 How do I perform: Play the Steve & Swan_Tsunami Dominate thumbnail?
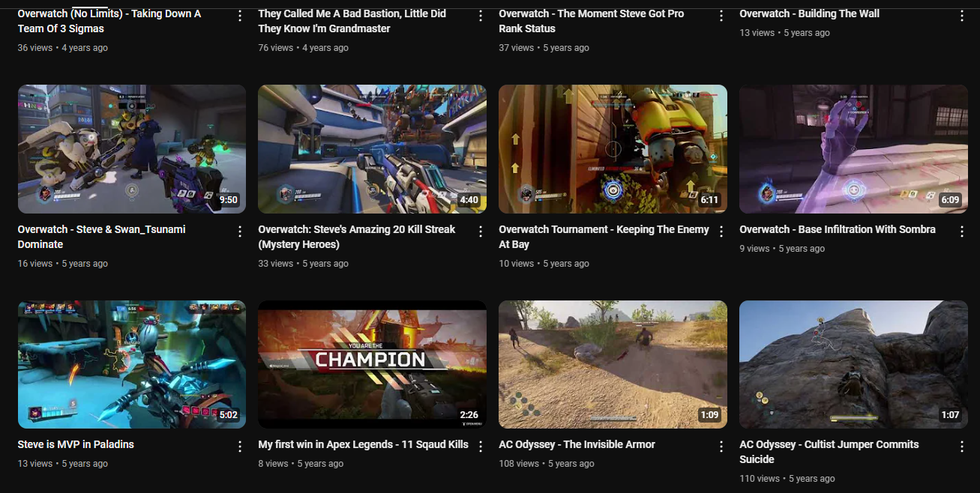tap(132, 149)
